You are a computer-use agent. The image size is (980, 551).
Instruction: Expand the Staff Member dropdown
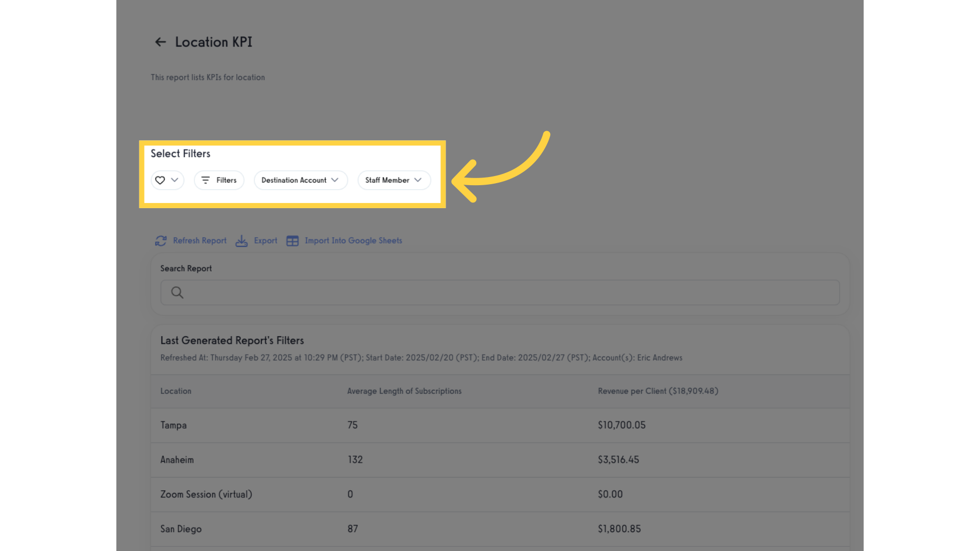pyautogui.click(x=394, y=180)
